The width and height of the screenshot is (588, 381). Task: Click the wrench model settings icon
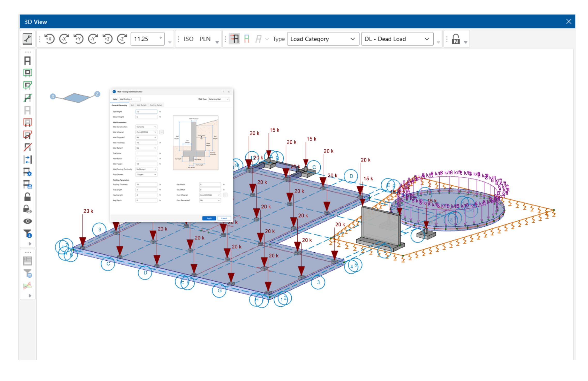tap(27, 39)
